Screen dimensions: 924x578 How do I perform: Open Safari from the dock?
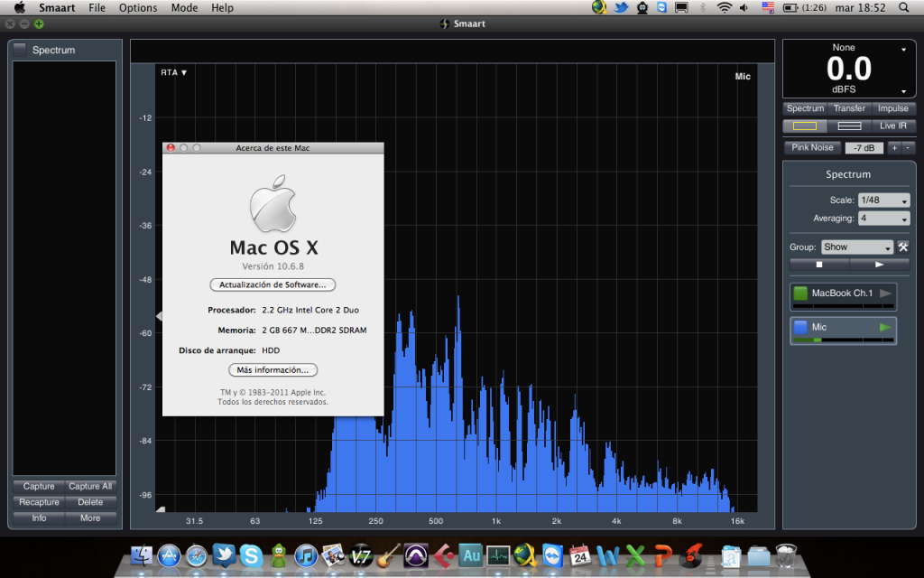[x=196, y=555]
